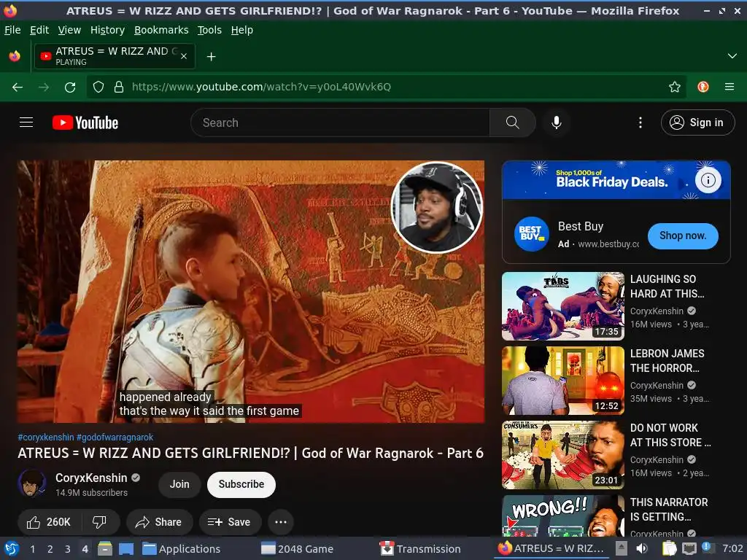View site security padlock information
The height and width of the screenshot is (560, 747).
coord(119,87)
